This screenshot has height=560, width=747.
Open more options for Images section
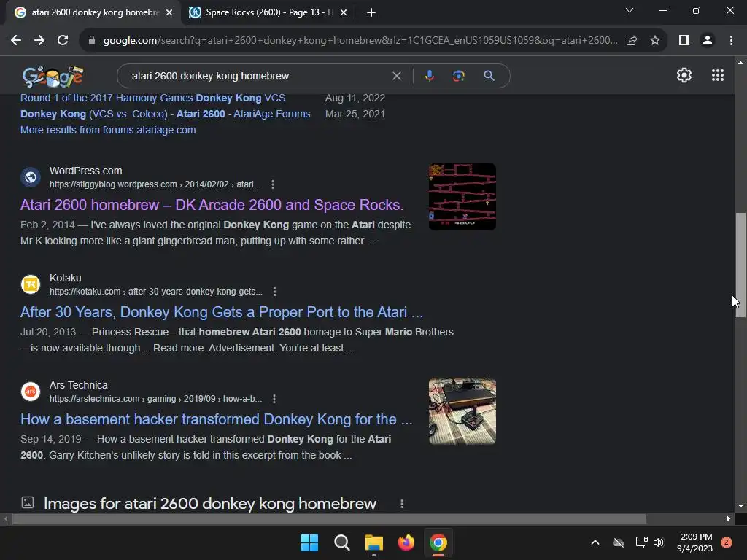point(402,504)
